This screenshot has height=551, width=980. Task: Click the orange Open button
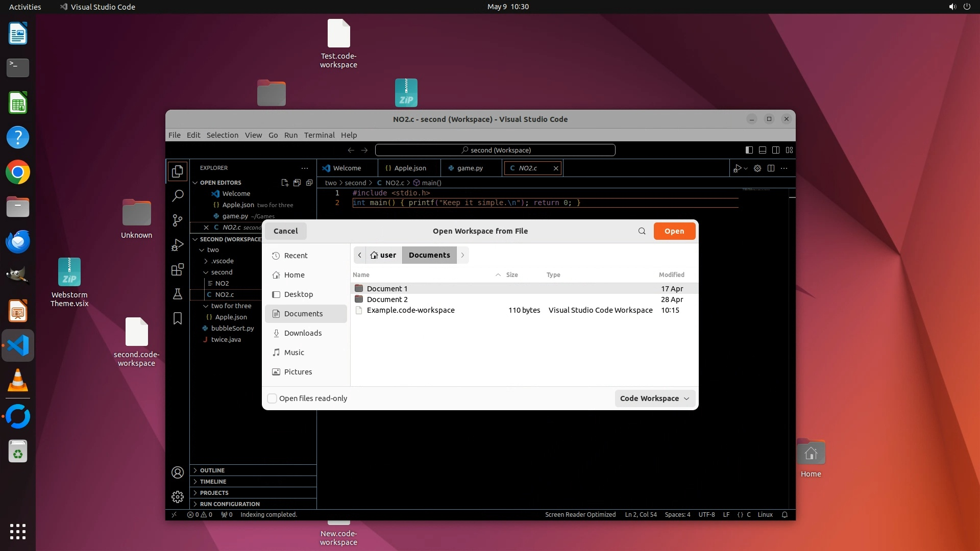tap(674, 231)
